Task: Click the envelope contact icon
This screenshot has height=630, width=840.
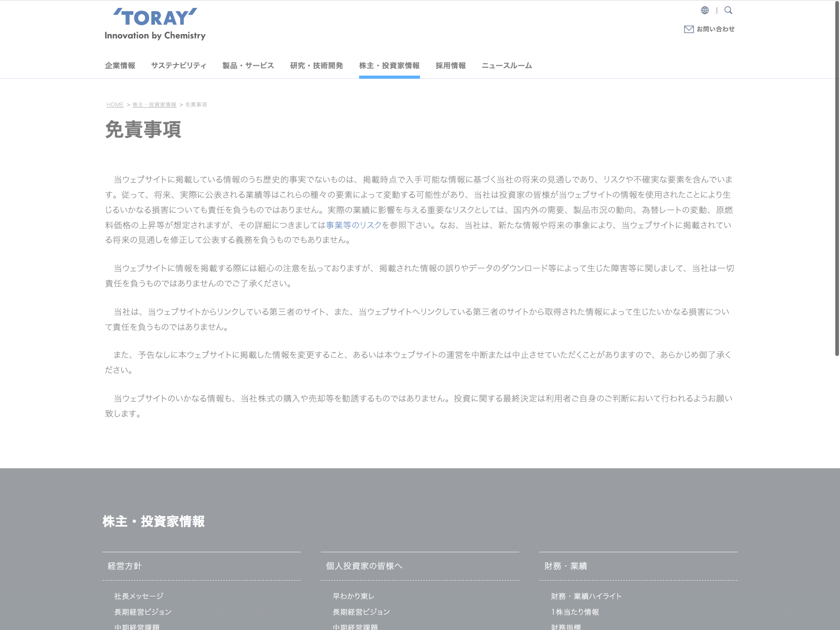Action: pyautogui.click(x=689, y=29)
